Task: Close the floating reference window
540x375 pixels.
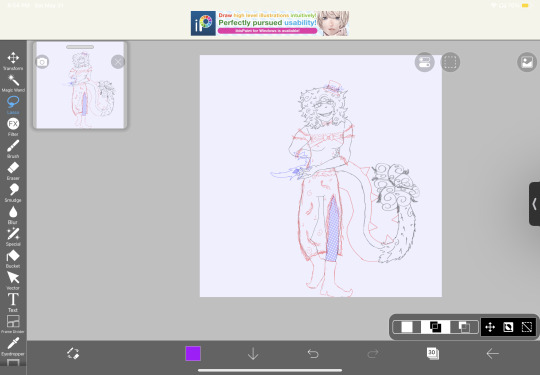Action: coord(118,62)
